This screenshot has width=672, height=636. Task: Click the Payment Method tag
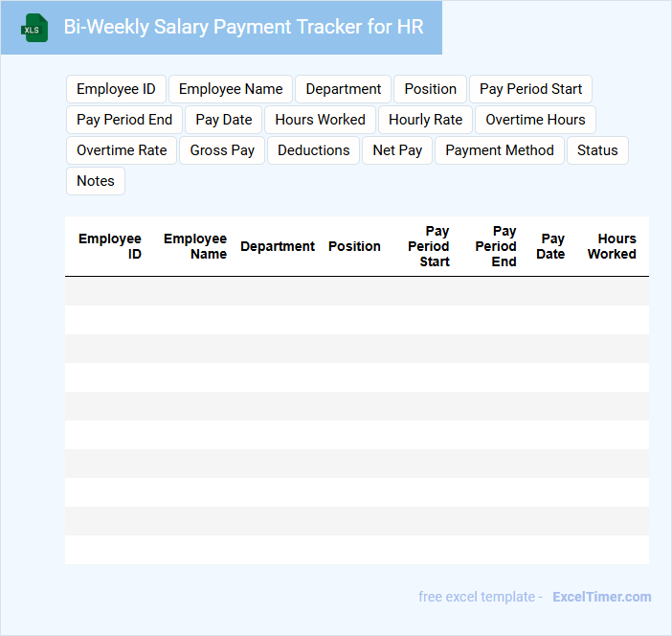(x=500, y=150)
